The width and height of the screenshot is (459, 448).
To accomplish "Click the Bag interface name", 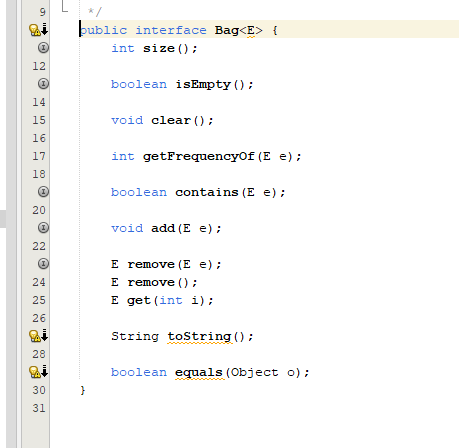I will [x=227, y=30].
